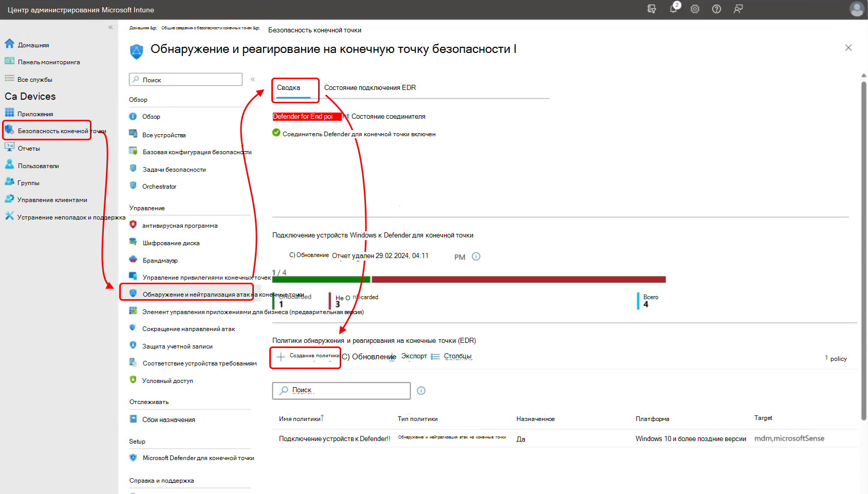868x494 pixels.
Task: Click mdm,microsoftSense target cell
Action: click(x=789, y=438)
